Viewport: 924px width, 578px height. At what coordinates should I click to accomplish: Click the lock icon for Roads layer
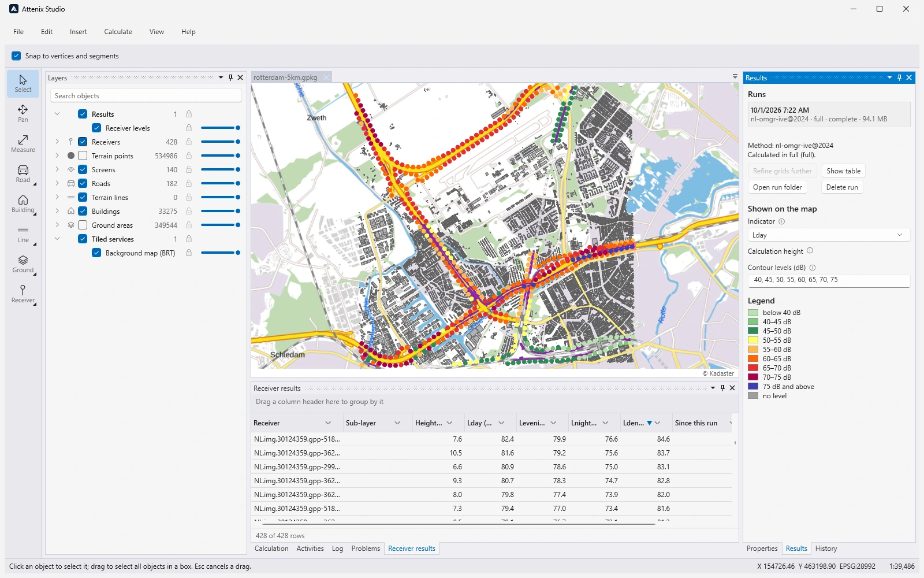point(189,183)
